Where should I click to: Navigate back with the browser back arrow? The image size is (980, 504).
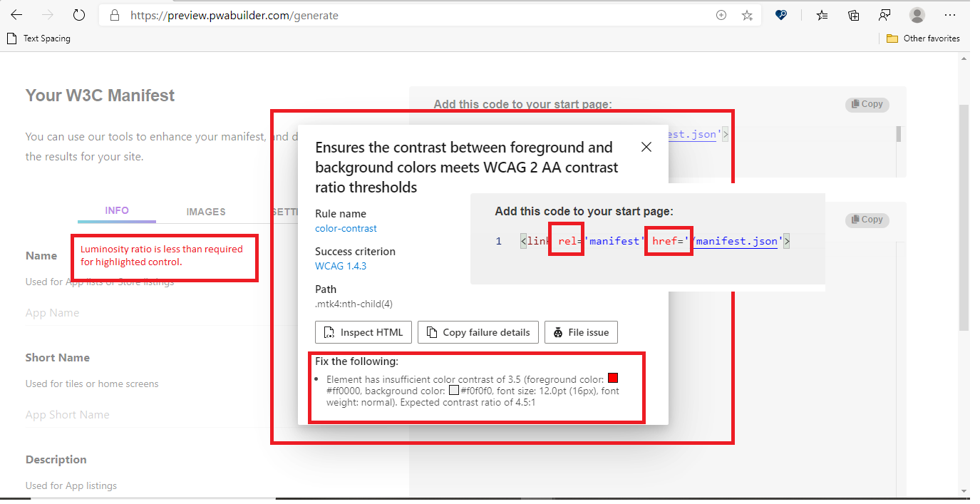[x=16, y=14]
